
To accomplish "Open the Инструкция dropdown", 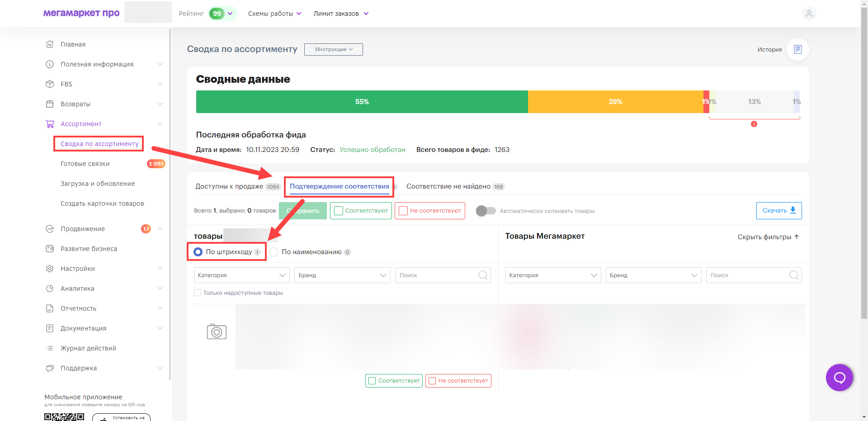I will point(333,49).
